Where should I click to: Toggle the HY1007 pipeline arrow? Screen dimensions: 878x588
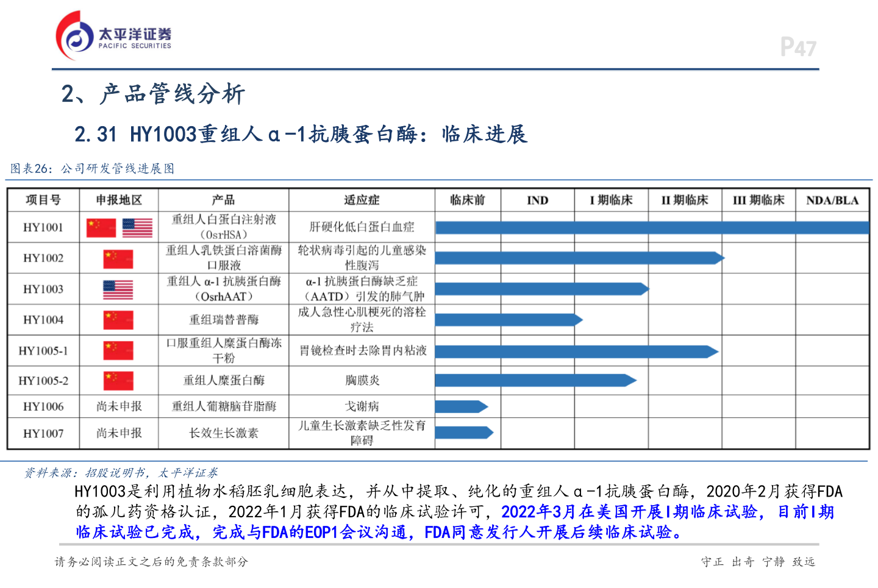(463, 432)
